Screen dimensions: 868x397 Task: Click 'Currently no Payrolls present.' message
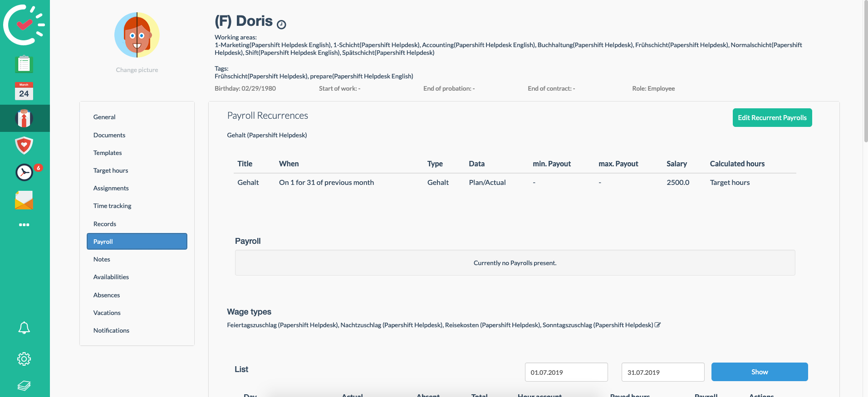[x=515, y=263]
